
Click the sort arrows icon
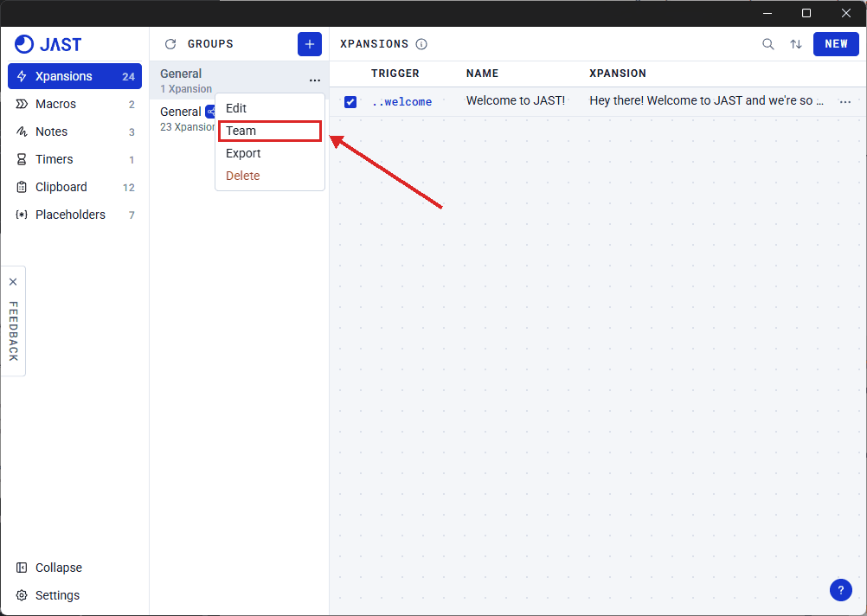coord(796,44)
